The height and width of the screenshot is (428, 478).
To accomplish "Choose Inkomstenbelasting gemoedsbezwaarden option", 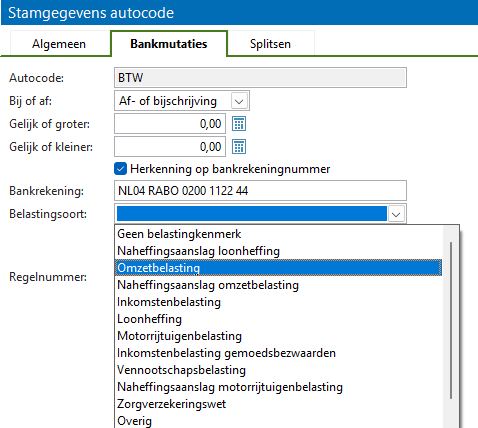I will coord(278,353).
